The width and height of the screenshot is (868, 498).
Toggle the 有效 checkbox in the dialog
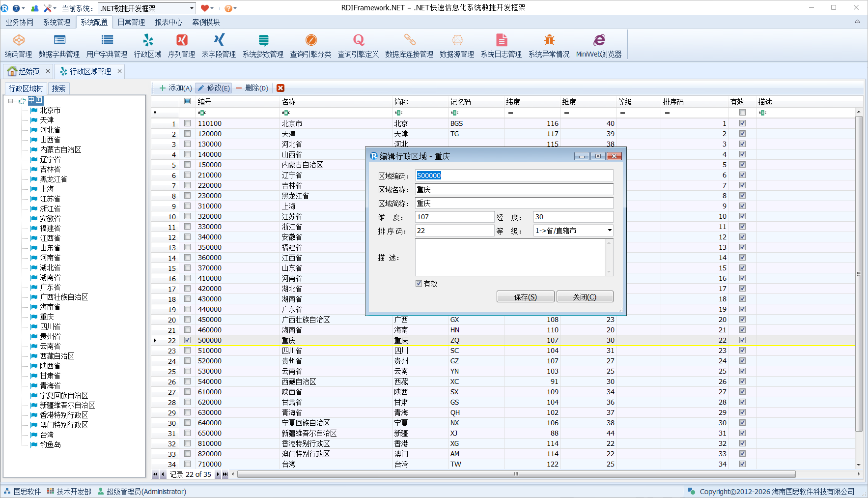[419, 284]
